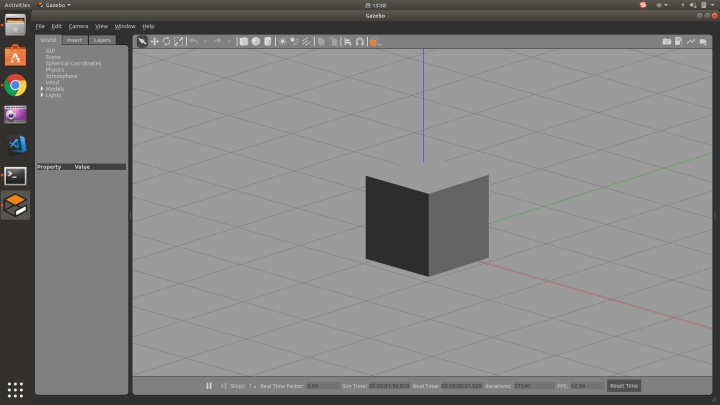This screenshot has height=405, width=720.
Task: Open the Redo history dropdown arrow
Action: (x=229, y=42)
